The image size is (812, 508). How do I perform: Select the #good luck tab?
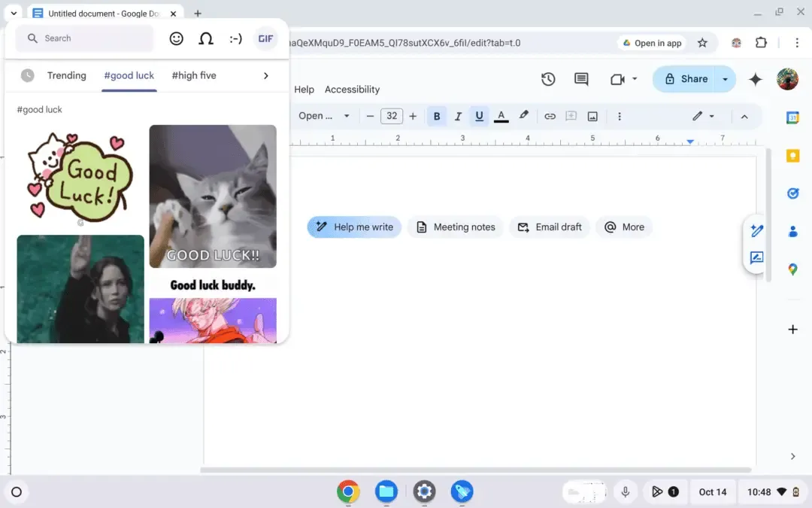[129, 76]
